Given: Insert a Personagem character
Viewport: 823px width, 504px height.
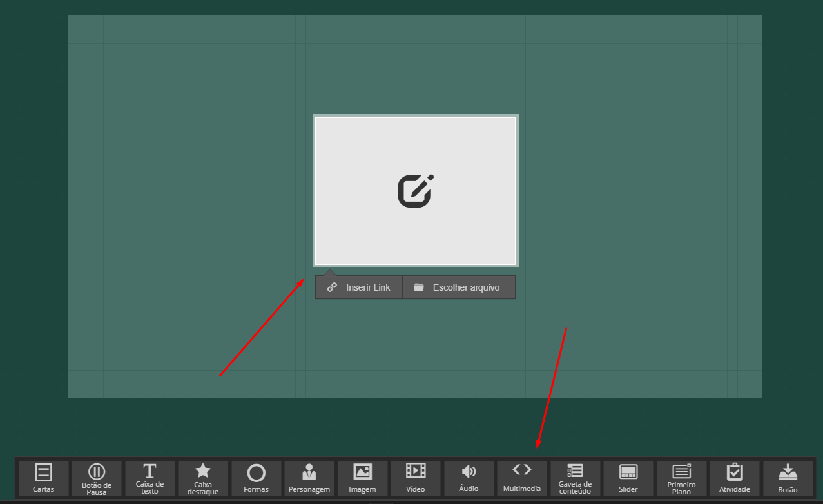Looking at the screenshot, I should click(x=309, y=478).
